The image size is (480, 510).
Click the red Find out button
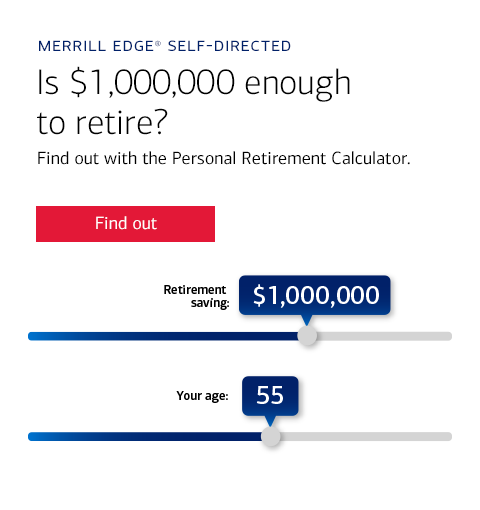125,224
